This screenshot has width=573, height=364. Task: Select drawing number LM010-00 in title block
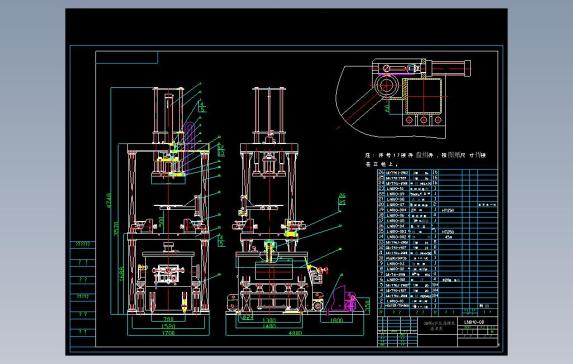click(474, 322)
